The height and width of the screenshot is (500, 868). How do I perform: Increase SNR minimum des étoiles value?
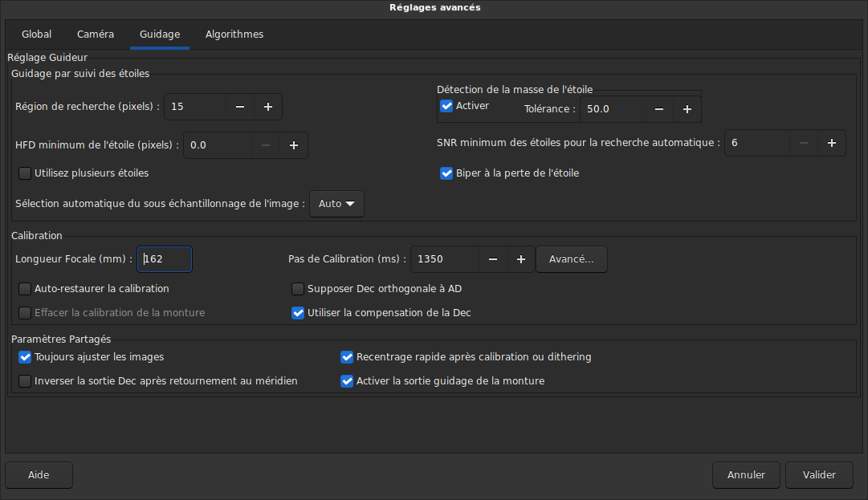pos(832,143)
